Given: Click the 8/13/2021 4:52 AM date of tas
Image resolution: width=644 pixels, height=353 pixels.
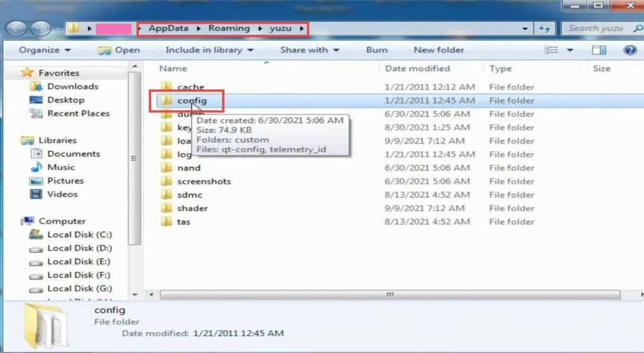Looking at the screenshot, I should 427,222.
